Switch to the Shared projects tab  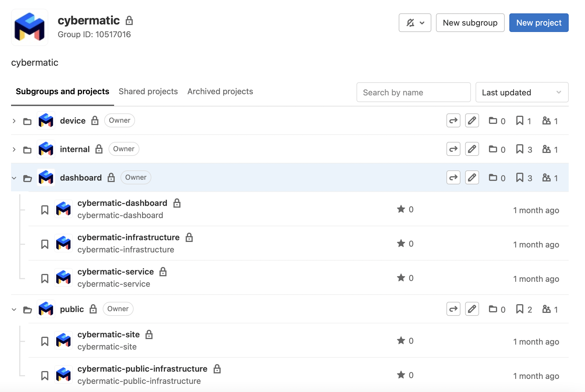point(148,91)
